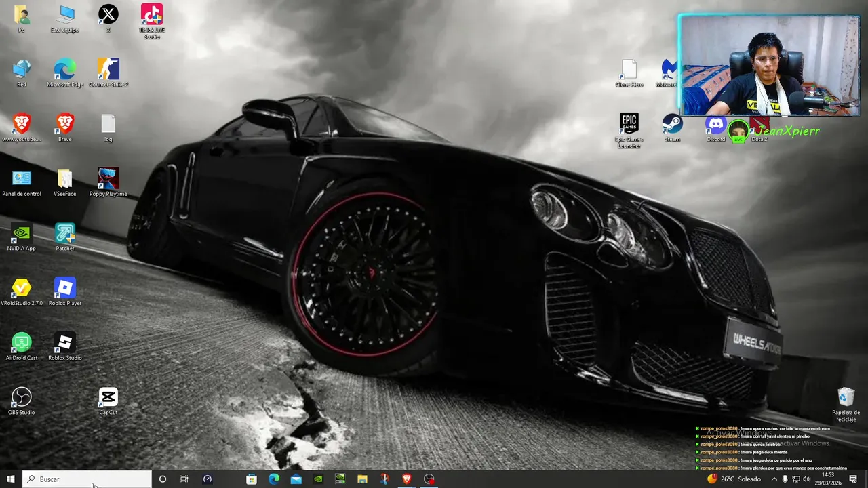Open NVIDIA monitor icon on taskbar
The height and width of the screenshot is (488, 868).
tap(340, 479)
